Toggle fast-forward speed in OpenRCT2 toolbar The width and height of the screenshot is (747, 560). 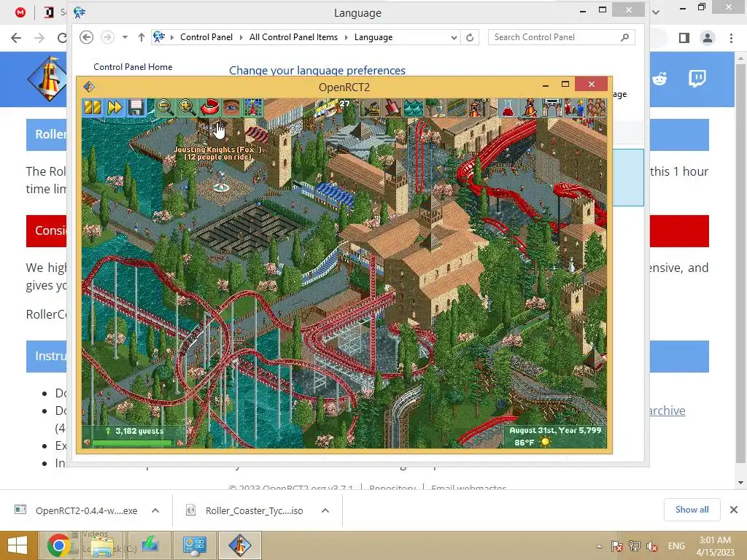115,108
